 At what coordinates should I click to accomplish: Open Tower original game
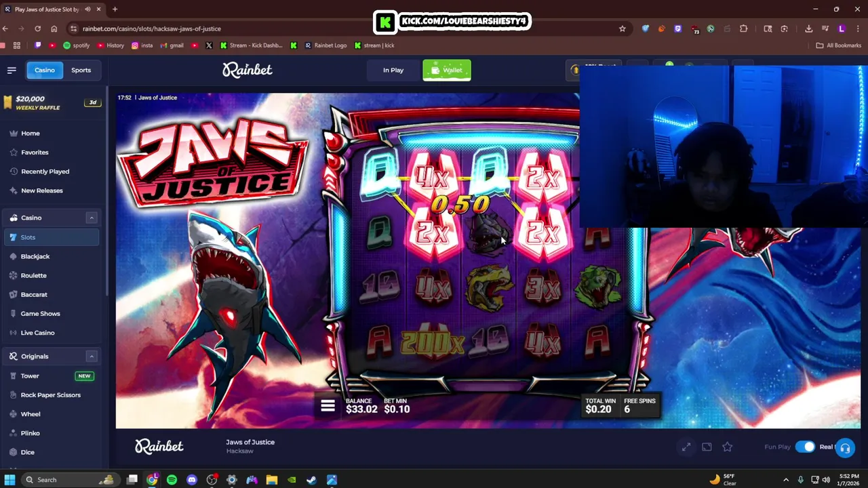(52, 375)
